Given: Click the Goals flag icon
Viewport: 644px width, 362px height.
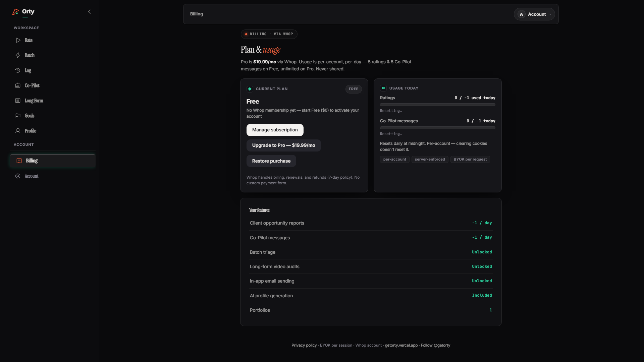Looking at the screenshot, I should click(x=18, y=116).
